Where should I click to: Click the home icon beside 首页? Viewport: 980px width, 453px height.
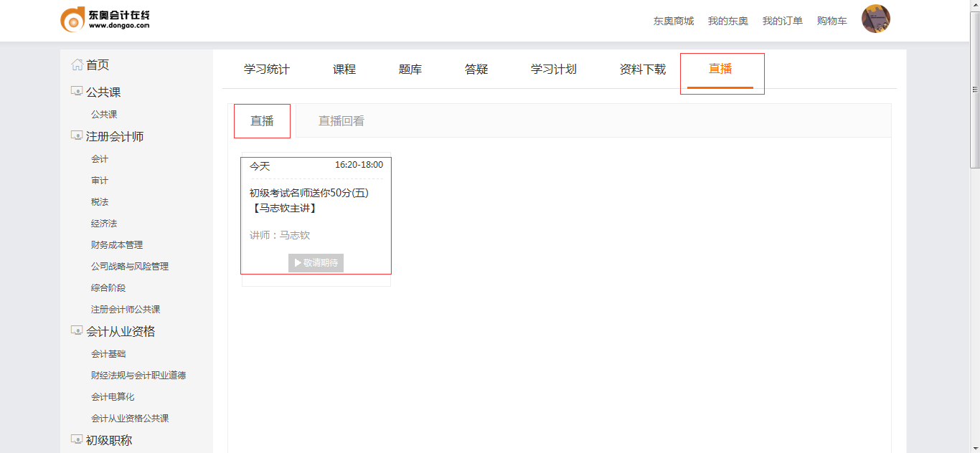click(x=77, y=65)
